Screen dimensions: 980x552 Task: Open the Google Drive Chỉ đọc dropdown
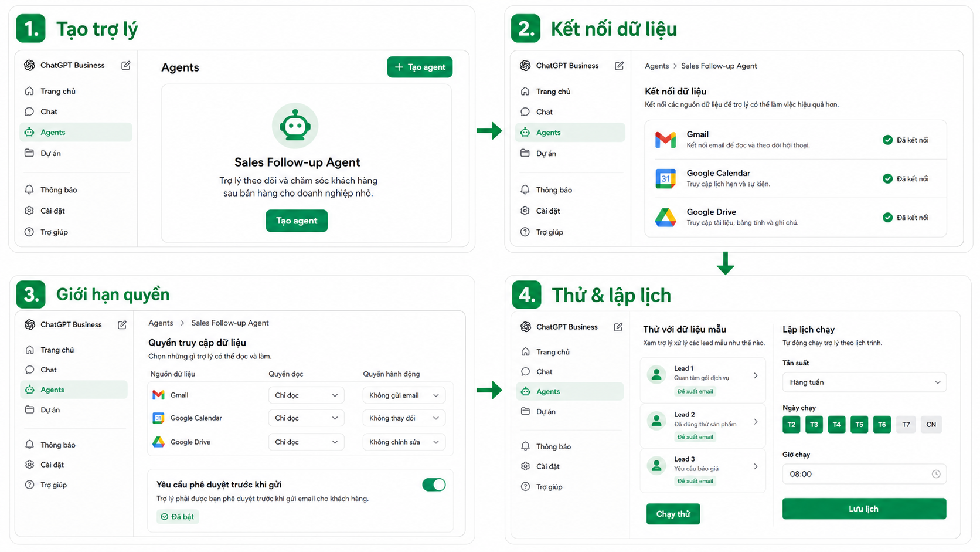306,442
